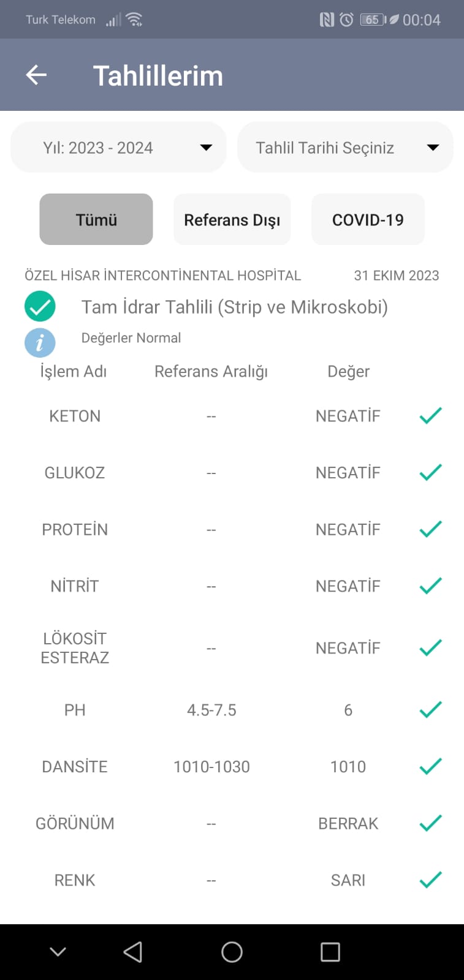Open the Tahlil Tarihi Seçiniz dropdown
This screenshot has width=464, height=980.
[x=345, y=147]
